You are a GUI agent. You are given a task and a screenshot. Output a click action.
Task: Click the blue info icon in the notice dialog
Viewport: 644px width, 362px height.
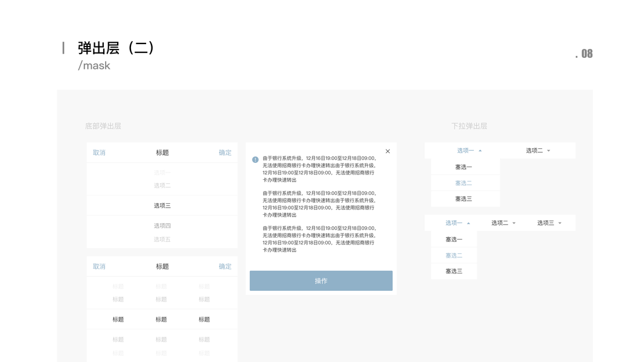click(255, 158)
